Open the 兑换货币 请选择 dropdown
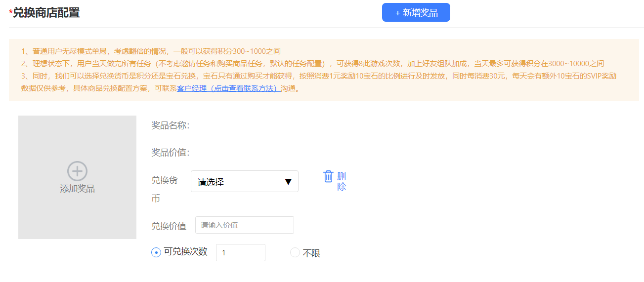This screenshot has height=282, width=644. 245,181
